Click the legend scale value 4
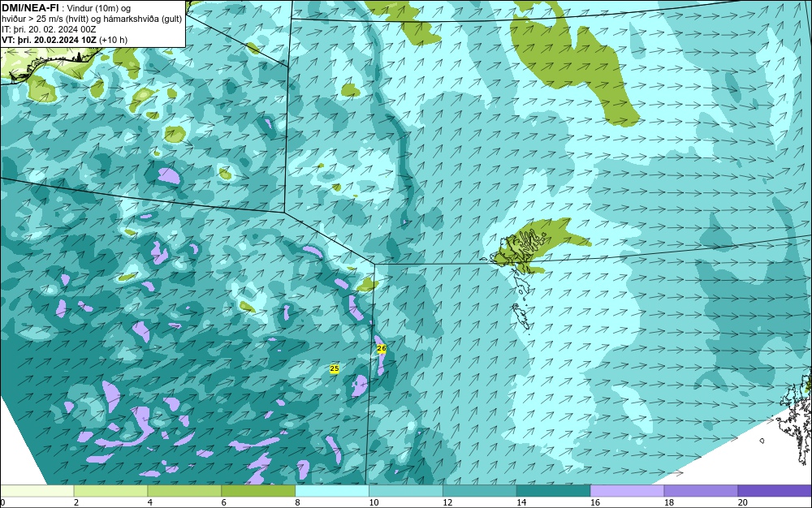This screenshot has width=812, height=508. pos(150,502)
